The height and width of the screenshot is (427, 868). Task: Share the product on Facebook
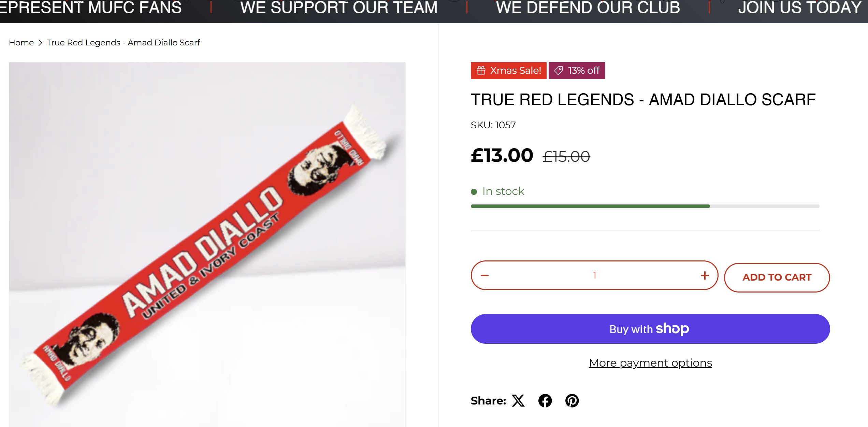pyautogui.click(x=545, y=401)
